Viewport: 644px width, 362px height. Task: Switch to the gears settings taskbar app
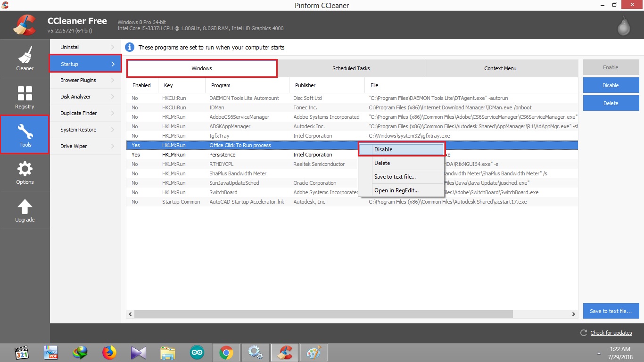255,352
